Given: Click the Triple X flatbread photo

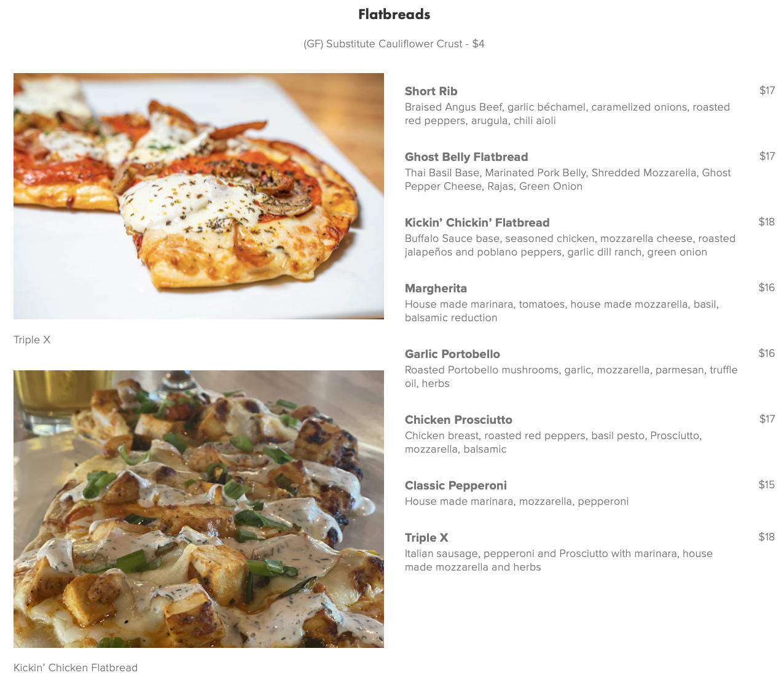Looking at the screenshot, I should coord(198,196).
